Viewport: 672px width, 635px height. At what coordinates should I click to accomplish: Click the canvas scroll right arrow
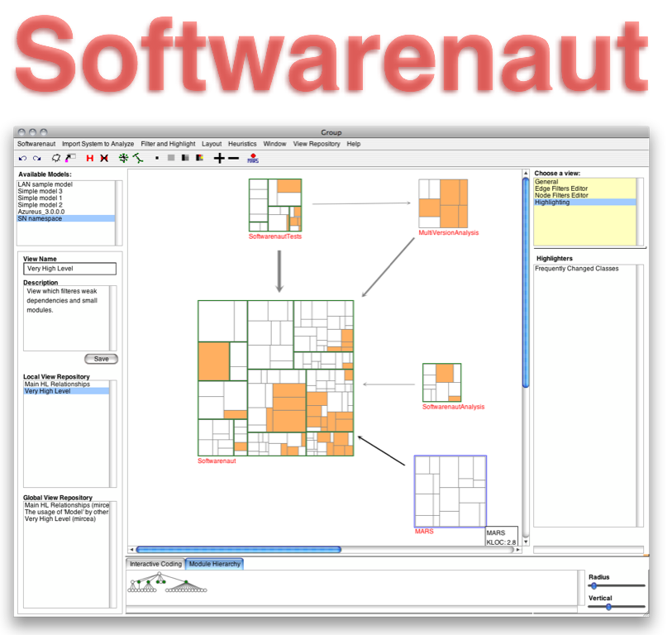pos(518,549)
